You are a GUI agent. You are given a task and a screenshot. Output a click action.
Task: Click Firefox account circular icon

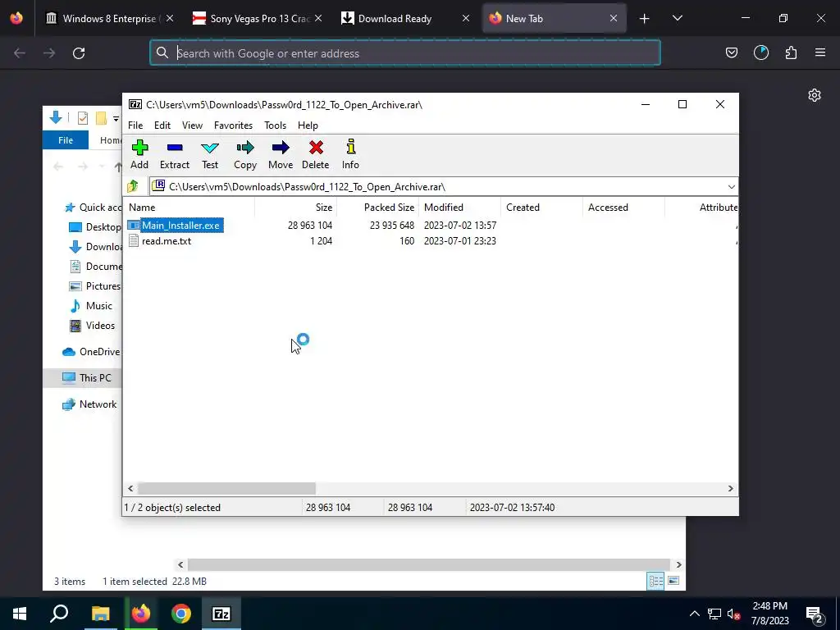coord(761,53)
